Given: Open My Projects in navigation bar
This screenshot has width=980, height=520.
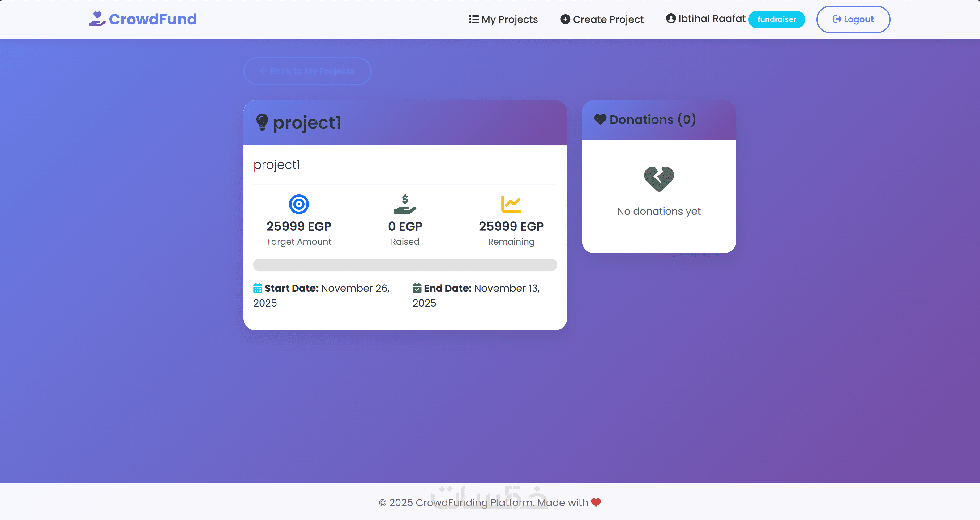Looking at the screenshot, I should tap(503, 19).
